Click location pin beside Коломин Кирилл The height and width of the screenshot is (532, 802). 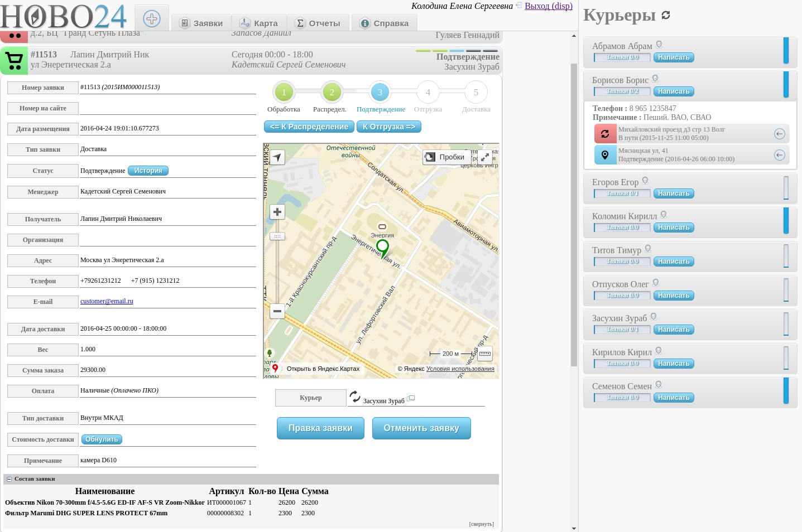pos(664,215)
